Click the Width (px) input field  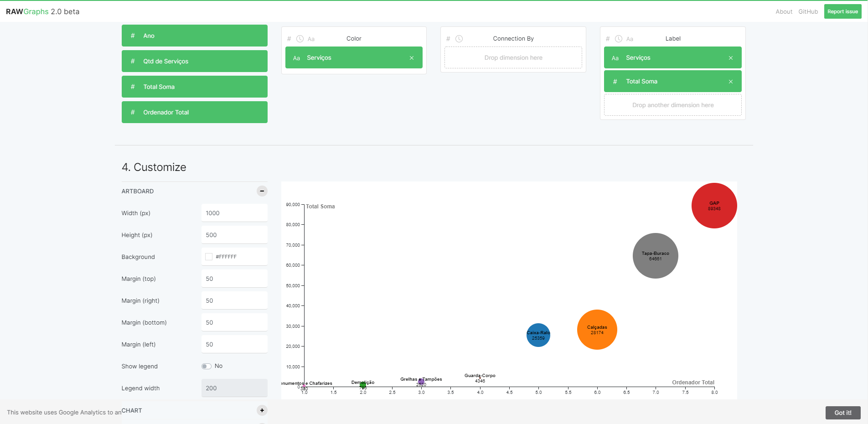234,213
